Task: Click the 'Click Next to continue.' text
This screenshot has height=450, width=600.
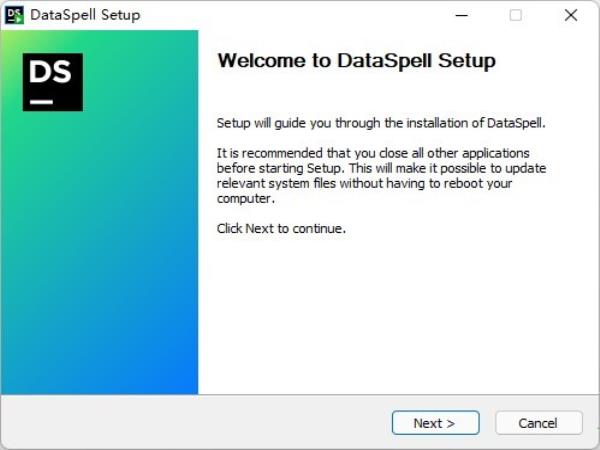Action: 281,229
